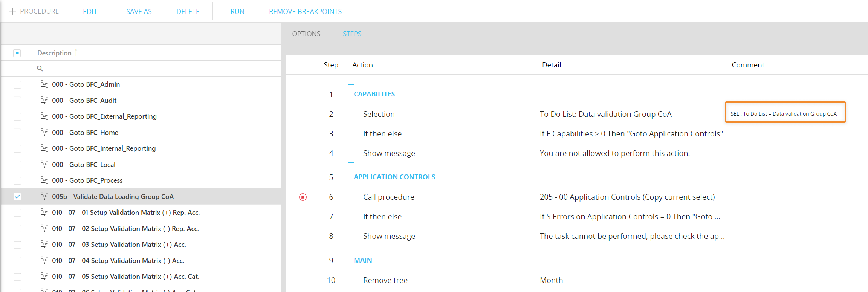
Task: Click the icon next to 005b - Validate Data Loading
Action: 44,196
